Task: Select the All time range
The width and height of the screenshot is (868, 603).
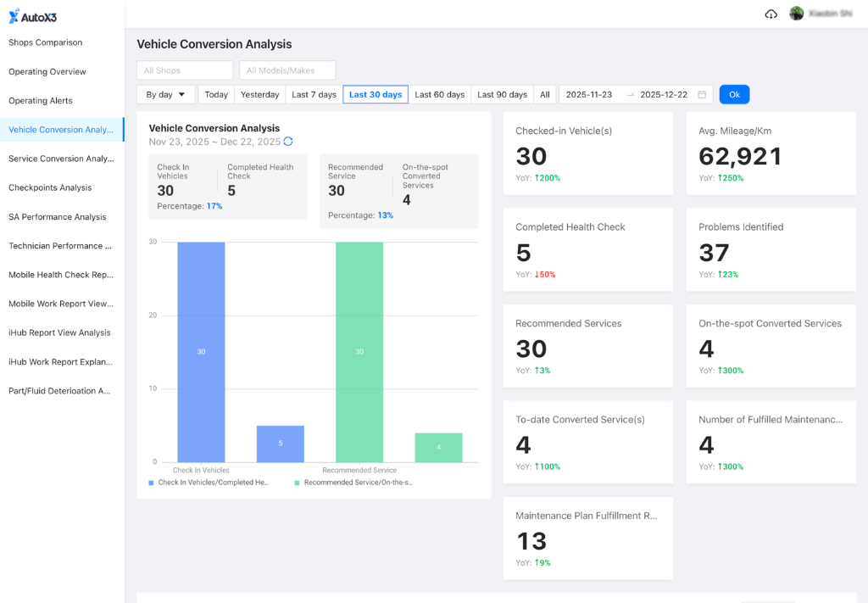Action: (x=545, y=95)
